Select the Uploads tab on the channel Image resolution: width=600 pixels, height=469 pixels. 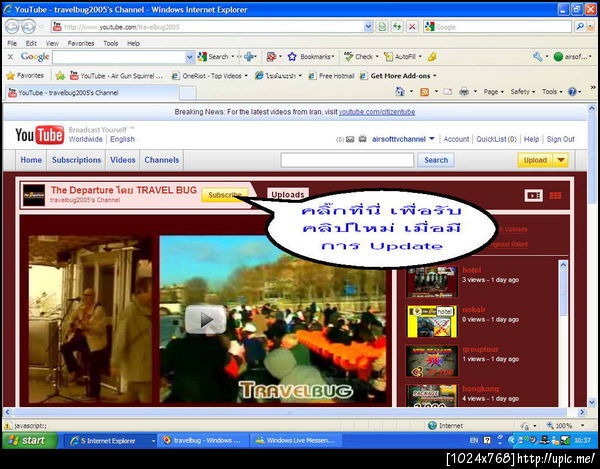tap(288, 194)
